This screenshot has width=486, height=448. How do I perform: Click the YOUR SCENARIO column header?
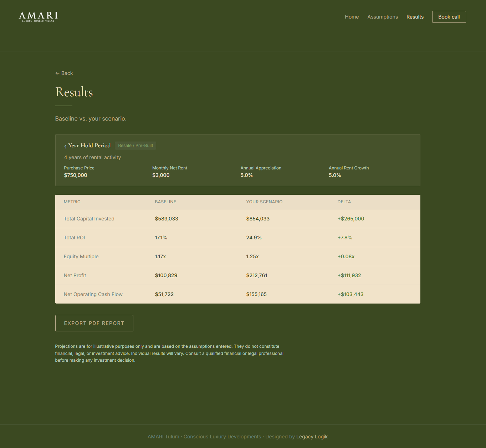click(264, 202)
